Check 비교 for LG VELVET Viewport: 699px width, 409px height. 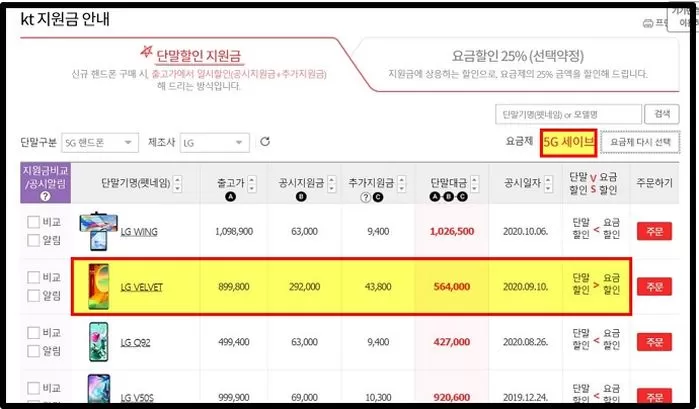[33, 277]
